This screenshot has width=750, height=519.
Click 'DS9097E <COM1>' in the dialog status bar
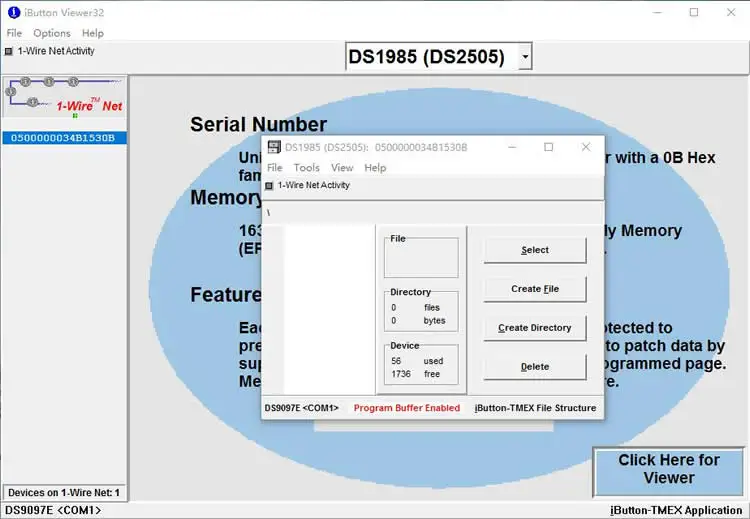[301, 408]
